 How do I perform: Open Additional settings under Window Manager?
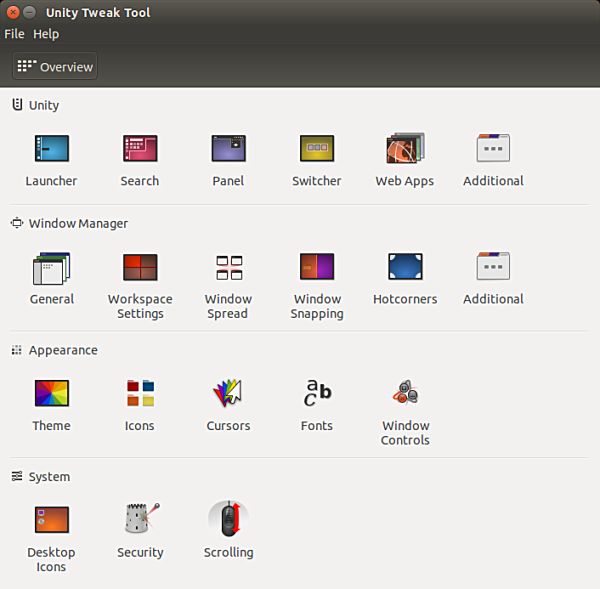click(493, 266)
